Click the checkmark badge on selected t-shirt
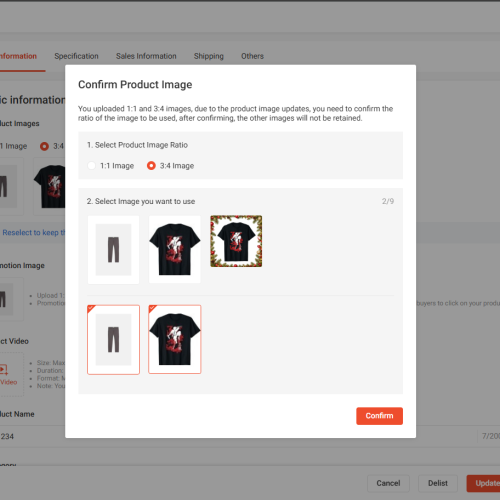 152,309
